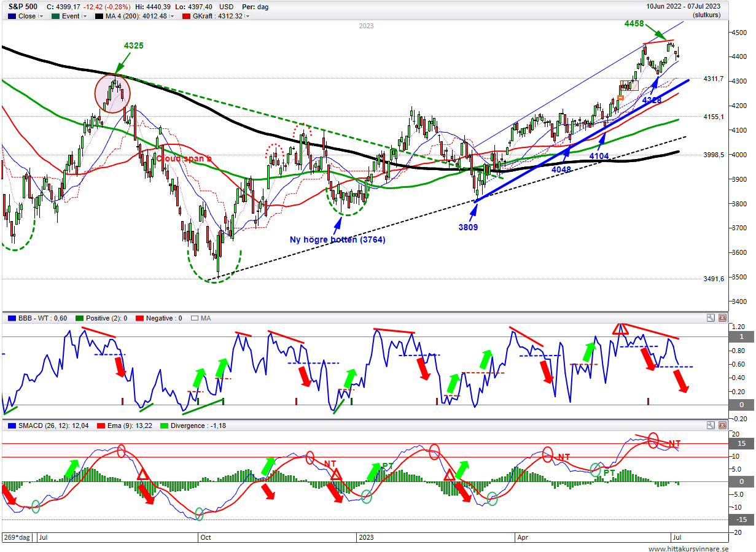The image size is (756, 552).
Task: Click the green Event color swatch
Action: pyautogui.click(x=55, y=16)
